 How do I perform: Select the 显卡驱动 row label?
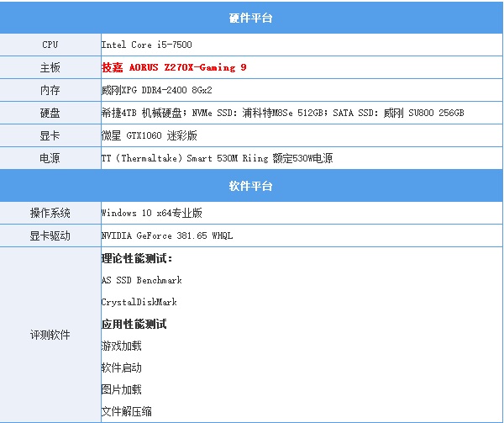(x=50, y=235)
